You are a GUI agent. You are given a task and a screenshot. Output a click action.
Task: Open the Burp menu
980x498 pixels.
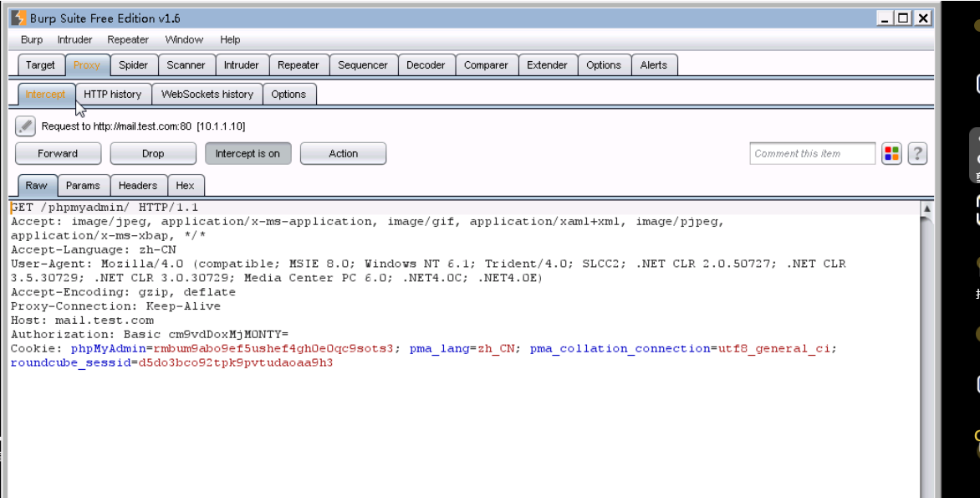pyautogui.click(x=32, y=39)
